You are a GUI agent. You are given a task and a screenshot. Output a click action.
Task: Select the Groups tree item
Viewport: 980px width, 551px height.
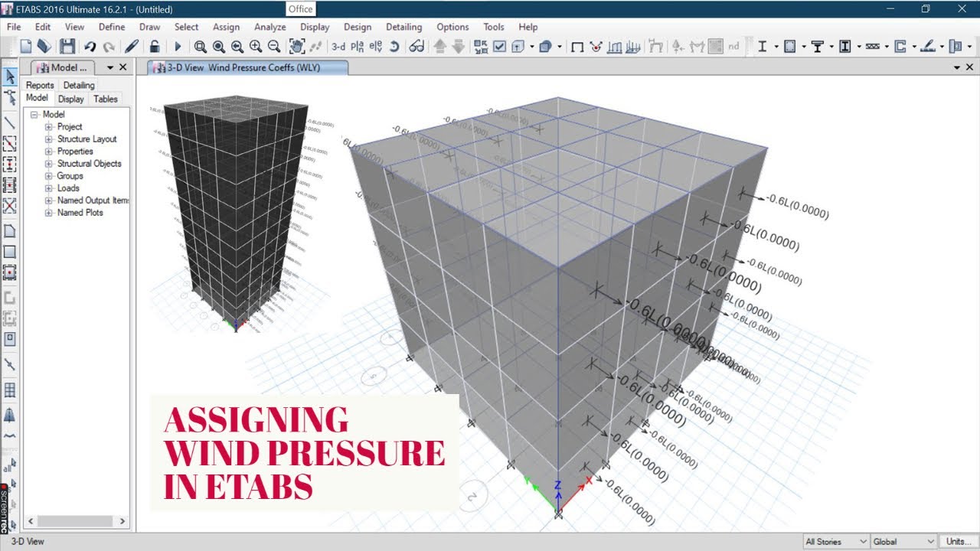point(70,176)
